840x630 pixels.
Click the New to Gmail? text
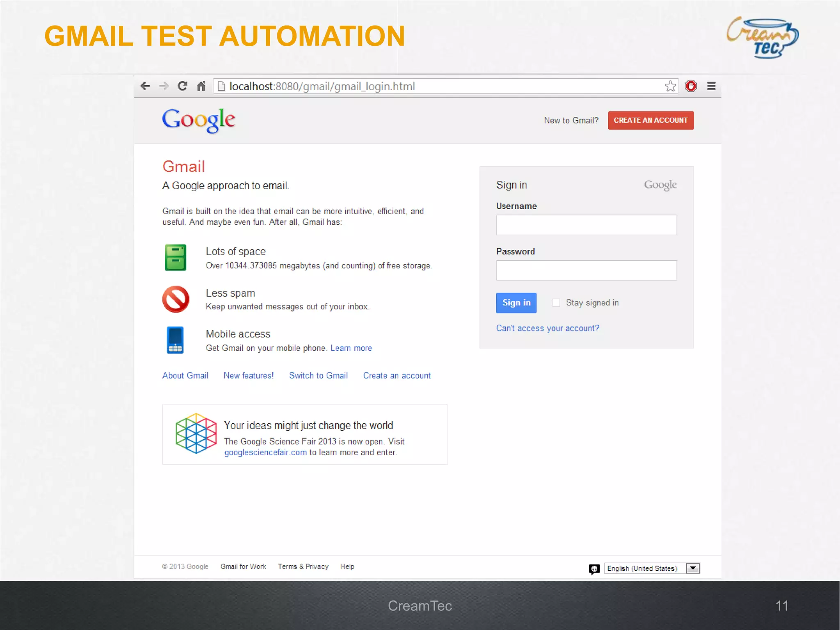(571, 121)
